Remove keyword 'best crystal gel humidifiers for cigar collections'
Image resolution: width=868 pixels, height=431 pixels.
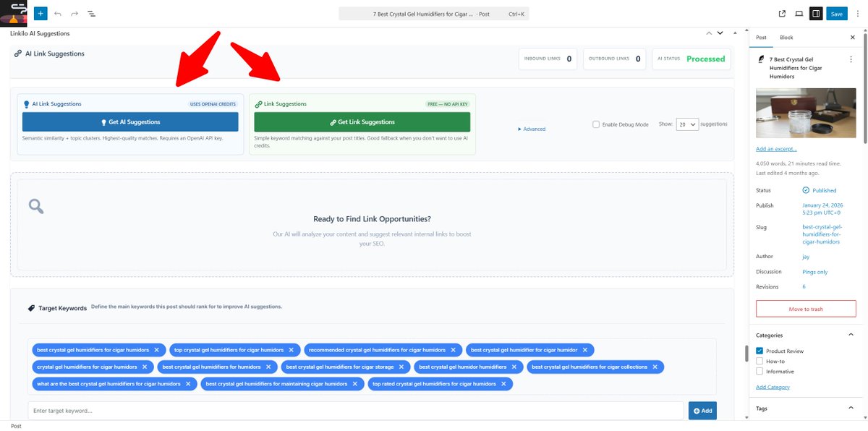(x=655, y=367)
